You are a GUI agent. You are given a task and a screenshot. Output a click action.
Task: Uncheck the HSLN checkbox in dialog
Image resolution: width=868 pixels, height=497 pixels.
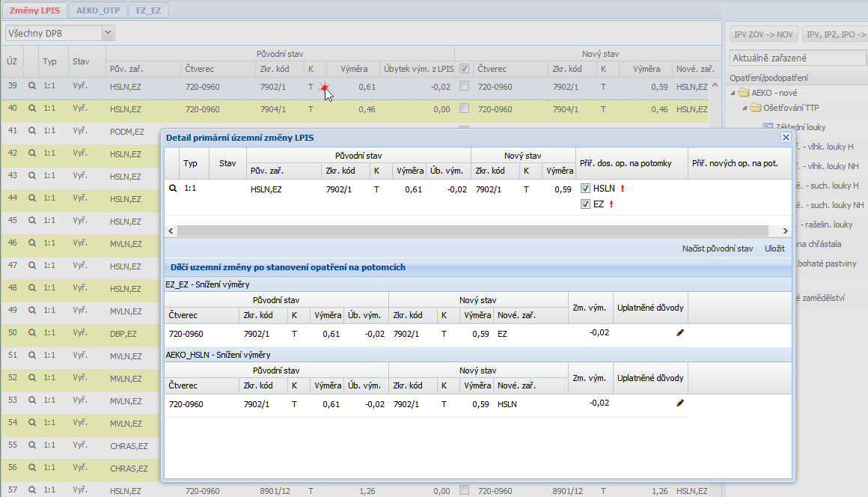[x=585, y=188]
